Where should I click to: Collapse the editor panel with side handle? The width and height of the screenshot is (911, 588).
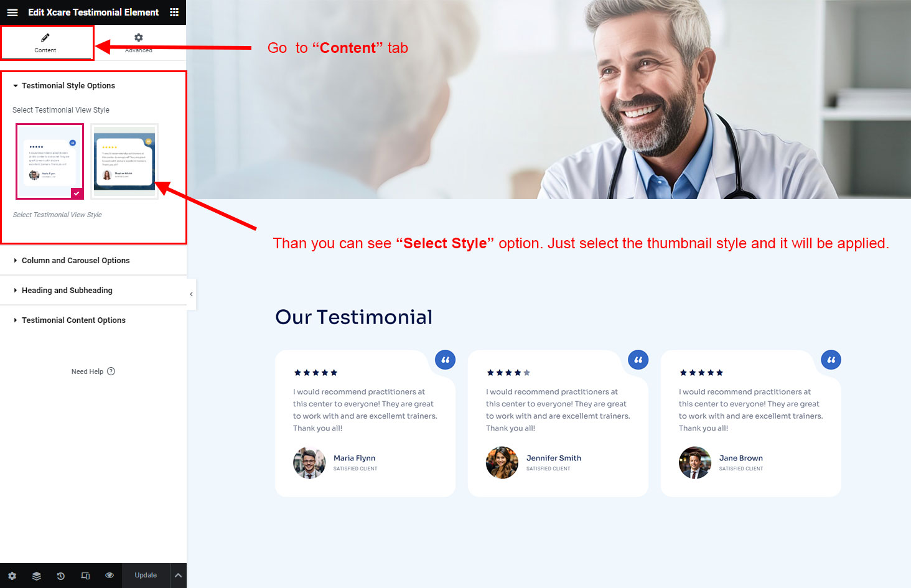191,294
